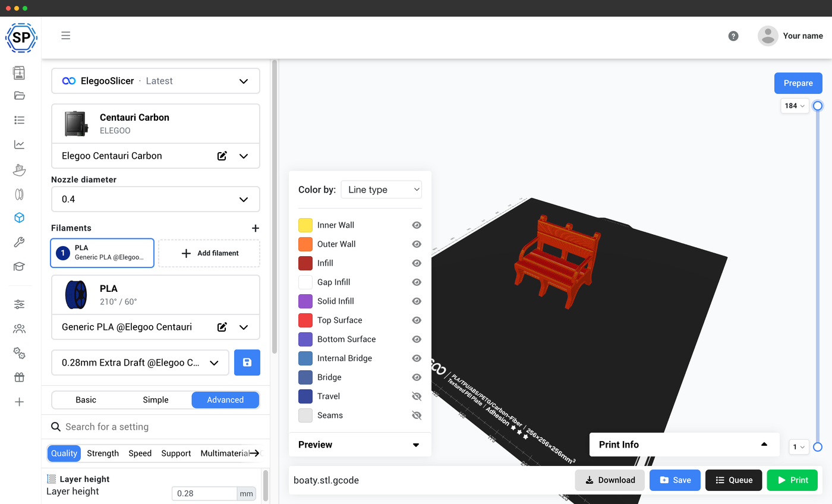Open the folder files icon in sidebar
Image resolution: width=832 pixels, height=504 pixels.
point(19,96)
